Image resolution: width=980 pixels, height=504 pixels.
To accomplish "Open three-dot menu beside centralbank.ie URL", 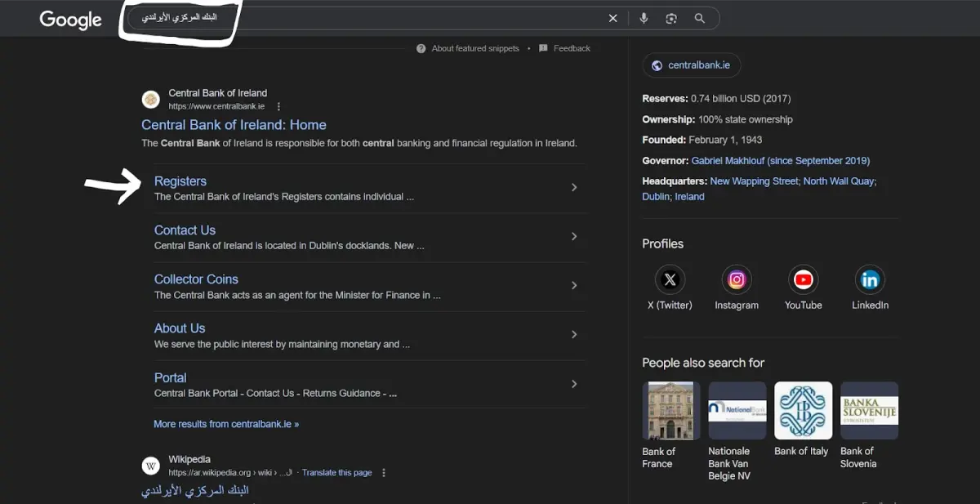I will 278,106.
